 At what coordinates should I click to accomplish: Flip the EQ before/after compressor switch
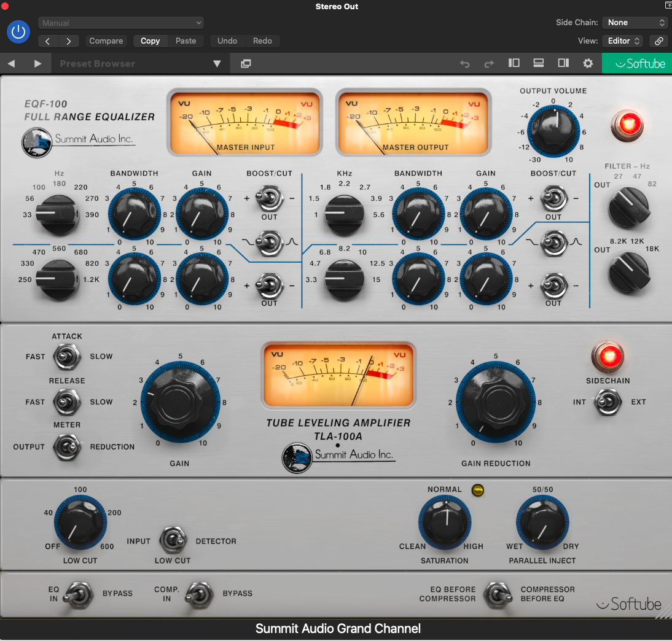(498, 595)
